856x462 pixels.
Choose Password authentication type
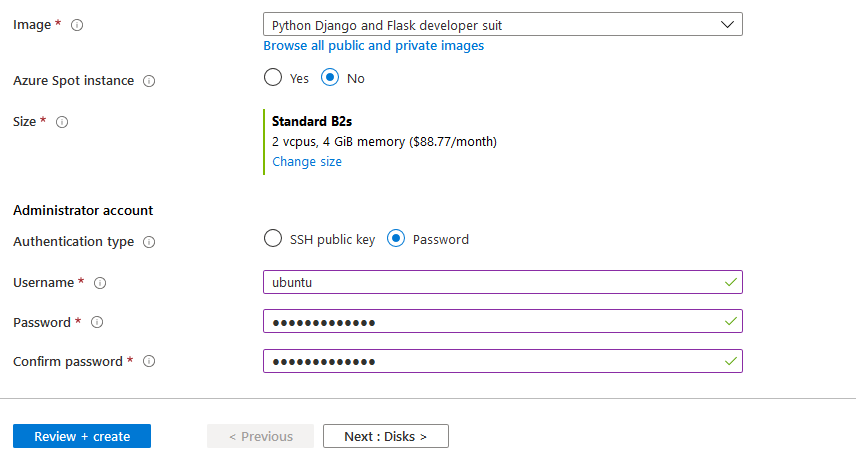pyautogui.click(x=396, y=239)
